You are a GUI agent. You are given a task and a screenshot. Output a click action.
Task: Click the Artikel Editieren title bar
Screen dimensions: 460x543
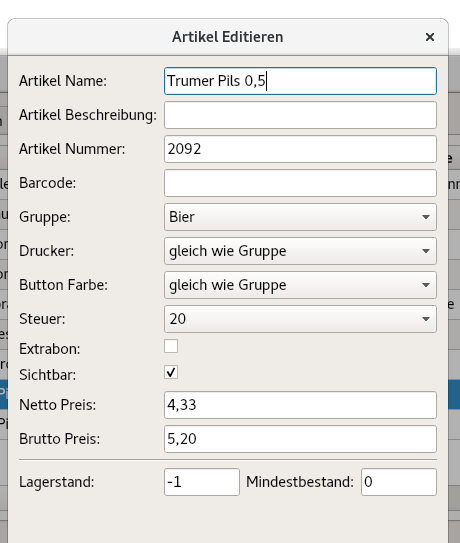tap(228, 37)
